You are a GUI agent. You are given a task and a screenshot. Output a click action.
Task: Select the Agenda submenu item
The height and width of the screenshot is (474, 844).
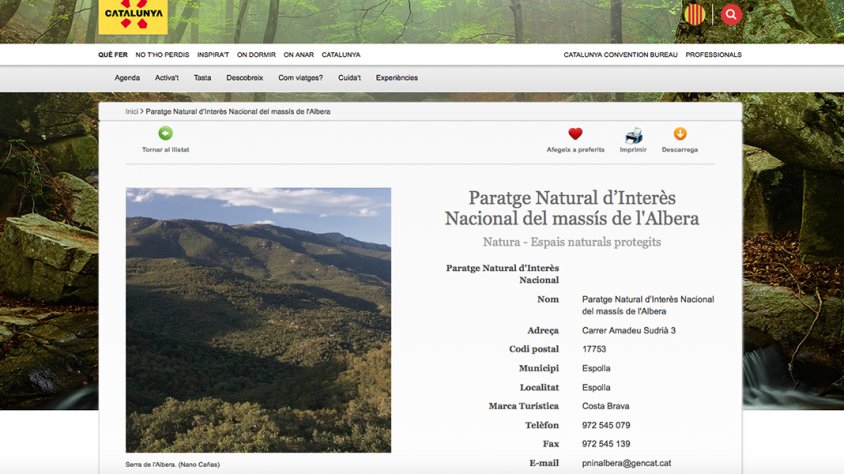127,78
